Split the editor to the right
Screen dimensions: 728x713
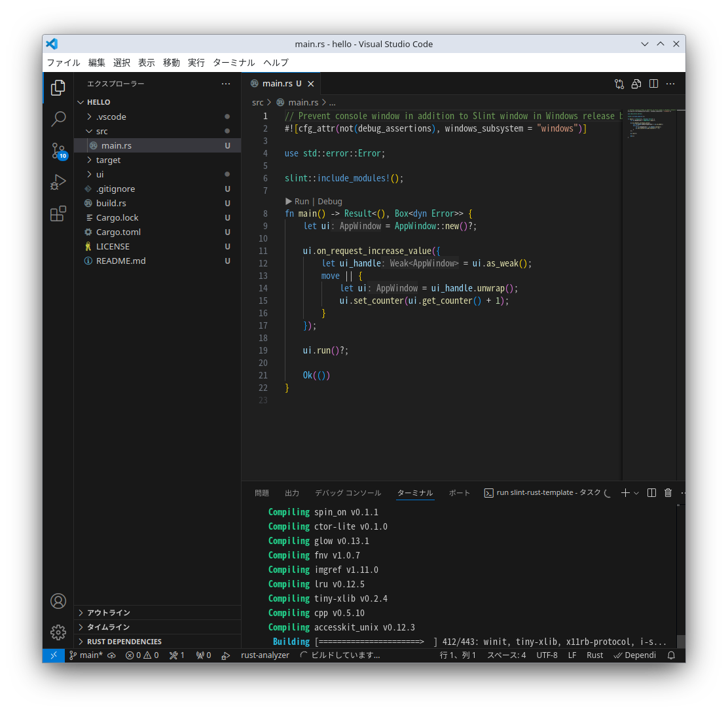(653, 84)
